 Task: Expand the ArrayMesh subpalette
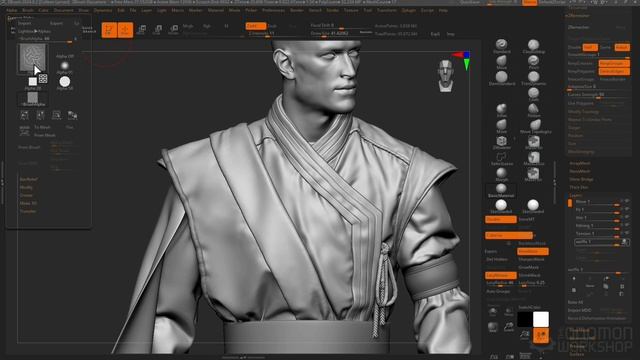[x=579, y=163]
